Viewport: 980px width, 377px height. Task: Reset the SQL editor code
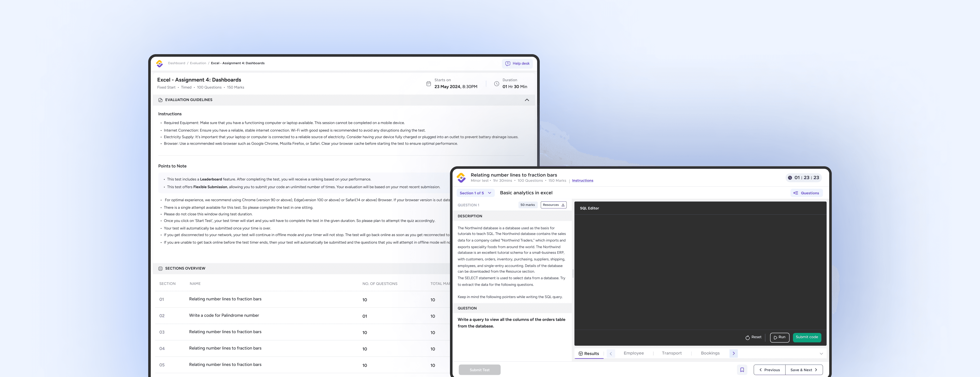coord(753,337)
